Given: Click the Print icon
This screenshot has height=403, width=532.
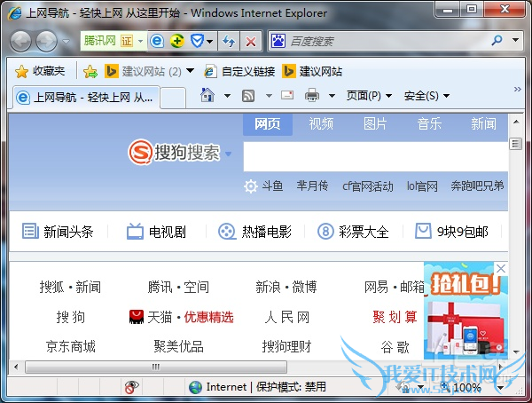Looking at the screenshot, I should pos(312,96).
